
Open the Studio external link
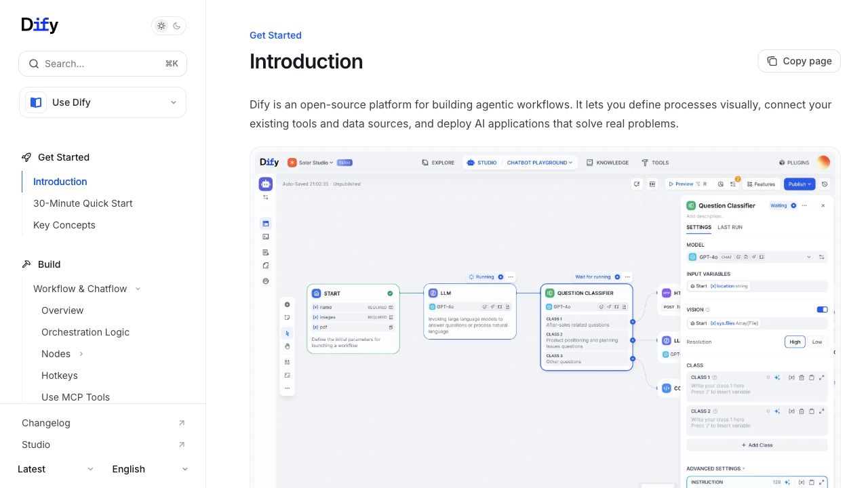(x=103, y=445)
